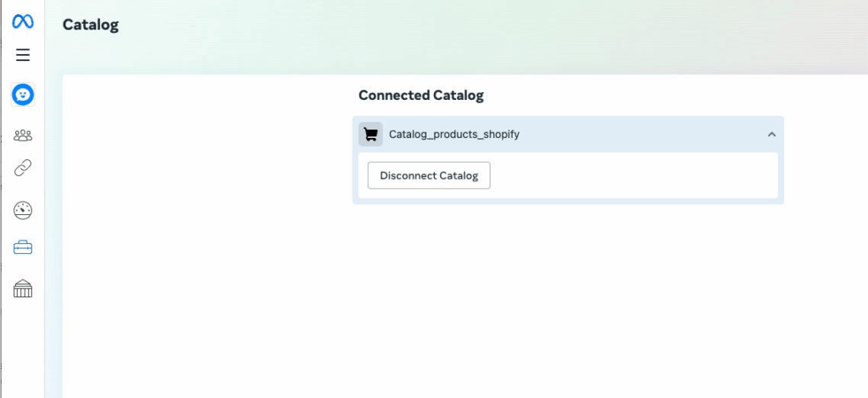Viewport: 868px width, 398px height.
Task: Click the Catalog_products_shopify catalog name
Action: click(x=453, y=134)
